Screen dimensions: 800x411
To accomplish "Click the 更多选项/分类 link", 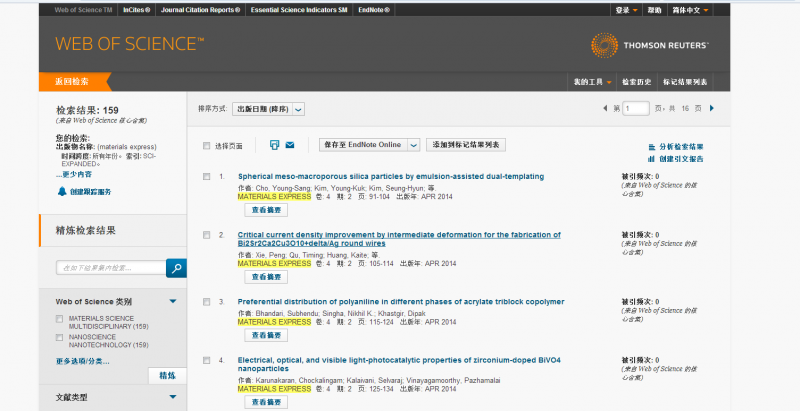I will coord(83,361).
